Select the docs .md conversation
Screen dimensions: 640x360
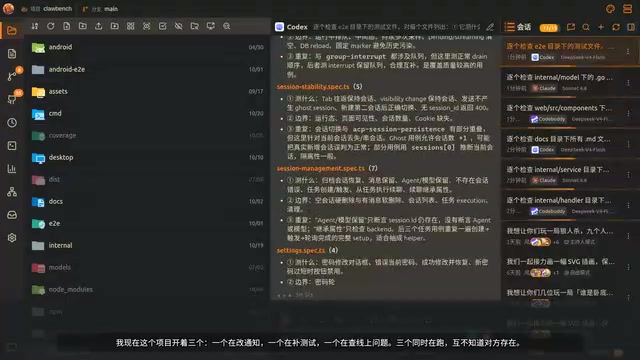569,144
